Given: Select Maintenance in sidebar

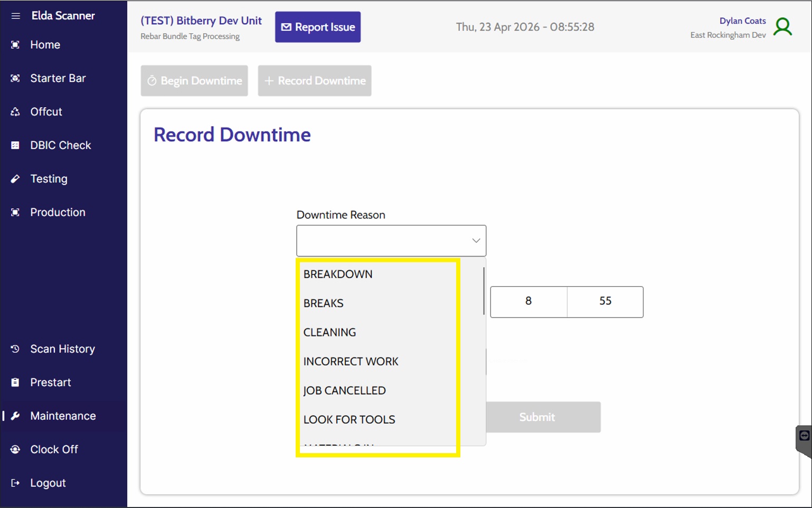Looking at the screenshot, I should 63,416.
